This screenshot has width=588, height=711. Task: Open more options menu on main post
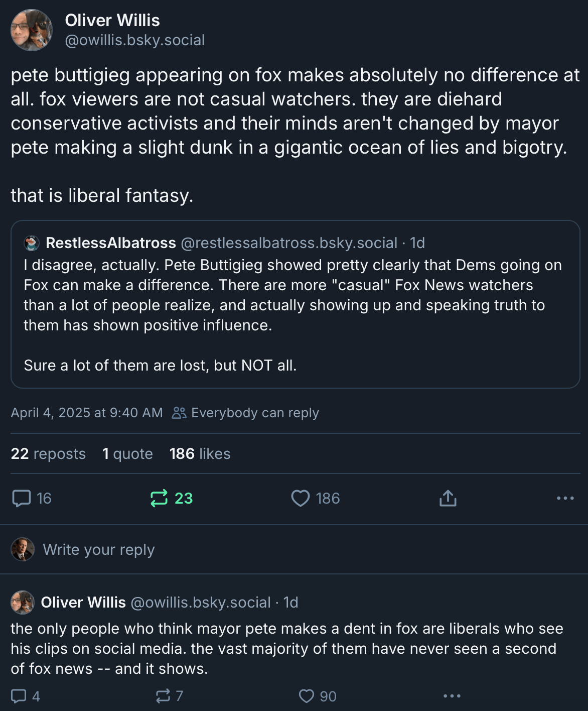coord(565,498)
